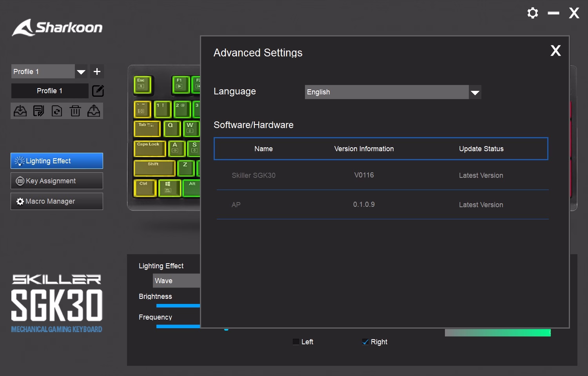Click Latest Version status for AP
The width and height of the screenshot is (588, 376).
tap(481, 205)
